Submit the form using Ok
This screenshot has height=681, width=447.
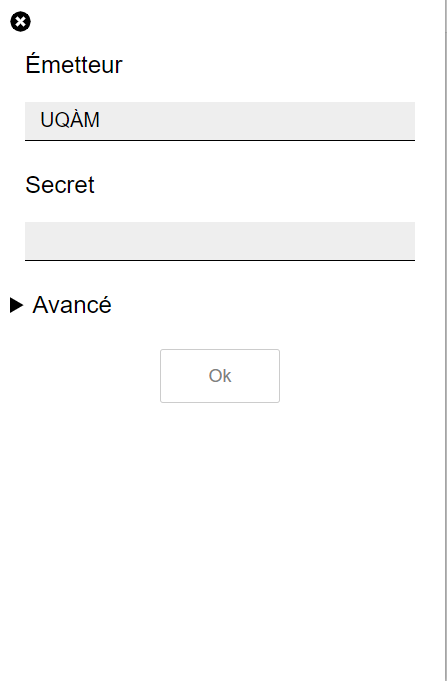(x=220, y=376)
